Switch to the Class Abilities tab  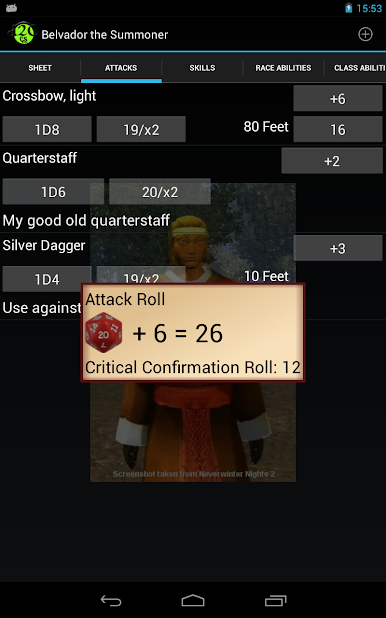[359, 68]
